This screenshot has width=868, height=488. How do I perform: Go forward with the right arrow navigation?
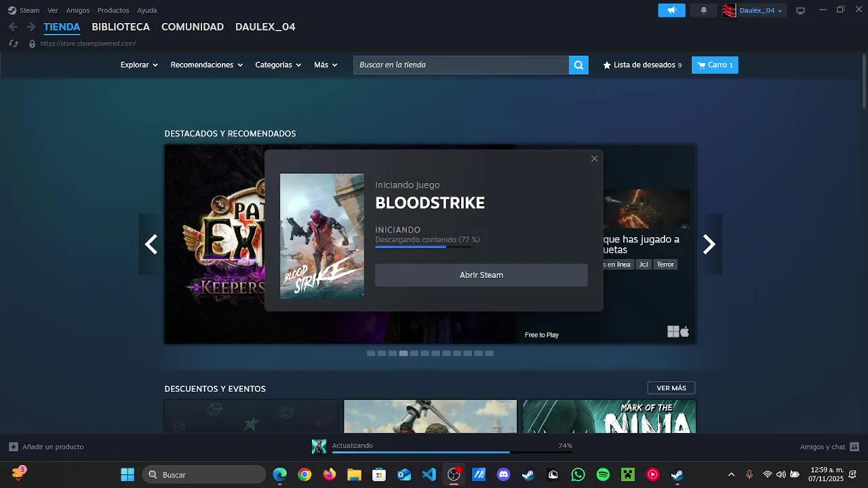31,27
